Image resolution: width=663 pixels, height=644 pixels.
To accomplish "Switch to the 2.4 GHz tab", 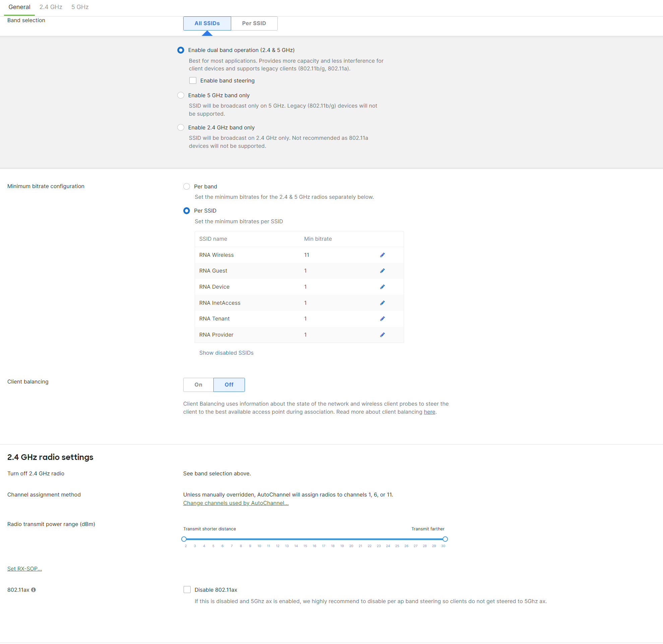I will (x=50, y=7).
